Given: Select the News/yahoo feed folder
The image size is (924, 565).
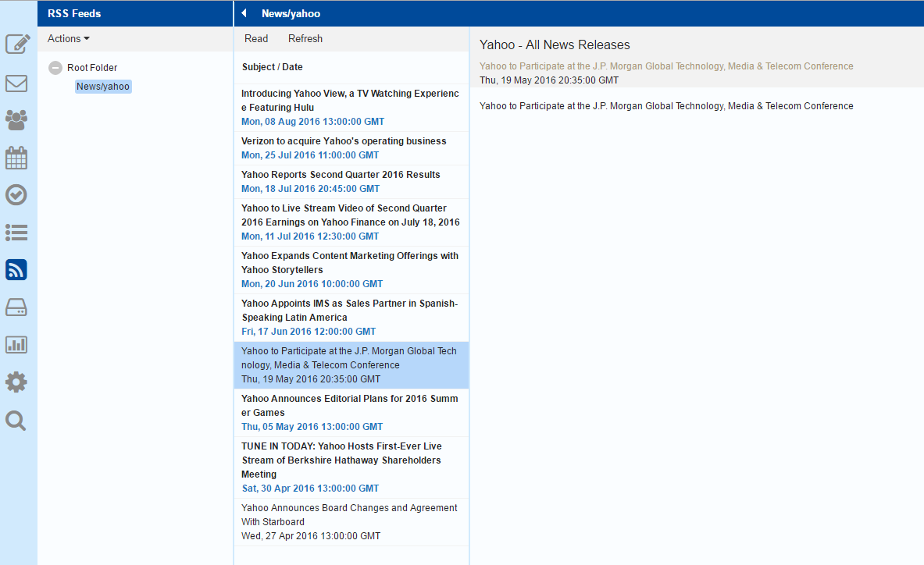Looking at the screenshot, I should (x=103, y=87).
